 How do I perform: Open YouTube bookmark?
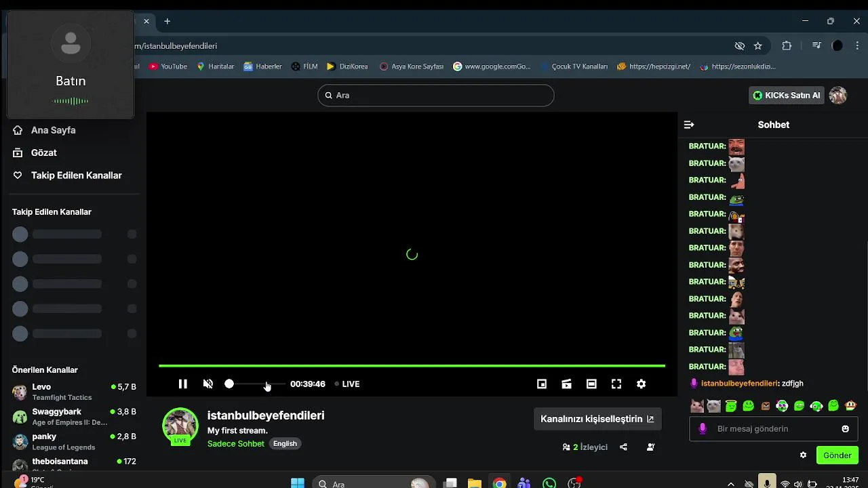(168, 66)
